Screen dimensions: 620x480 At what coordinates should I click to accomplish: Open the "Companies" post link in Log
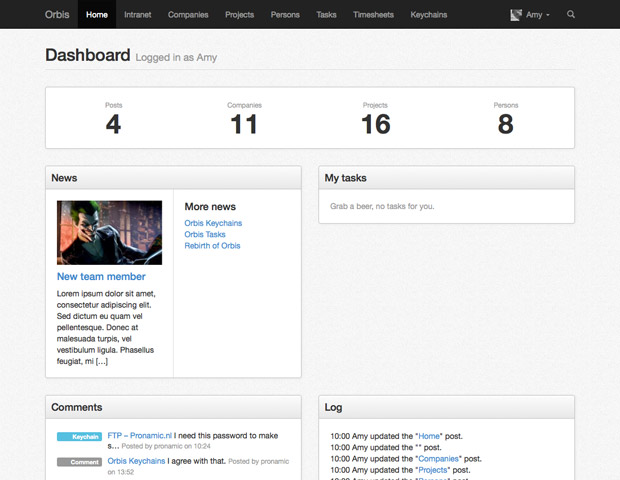tap(438, 459)
